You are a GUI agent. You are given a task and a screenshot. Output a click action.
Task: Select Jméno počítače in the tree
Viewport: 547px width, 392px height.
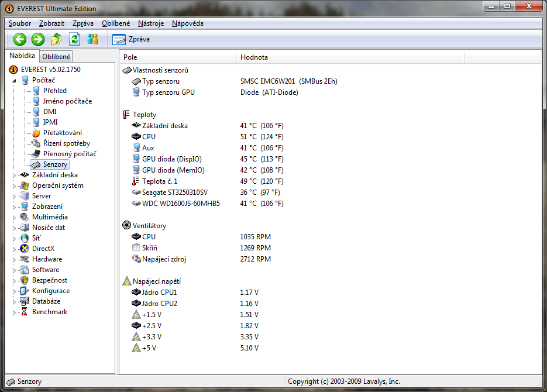pos(68,101)
